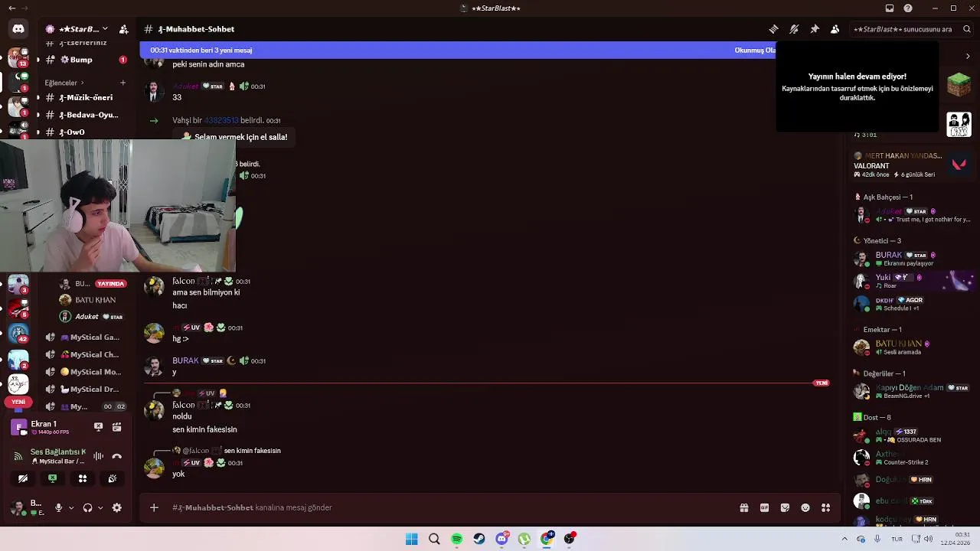Screen dimensions: 980x551
Task: Open the Windows Start menu
Action: (x=411, y=539)
